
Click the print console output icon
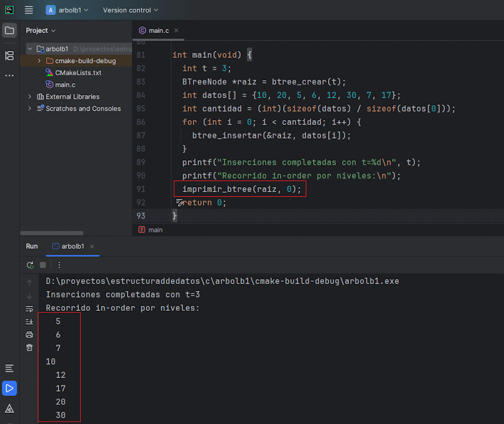(29, 334)
